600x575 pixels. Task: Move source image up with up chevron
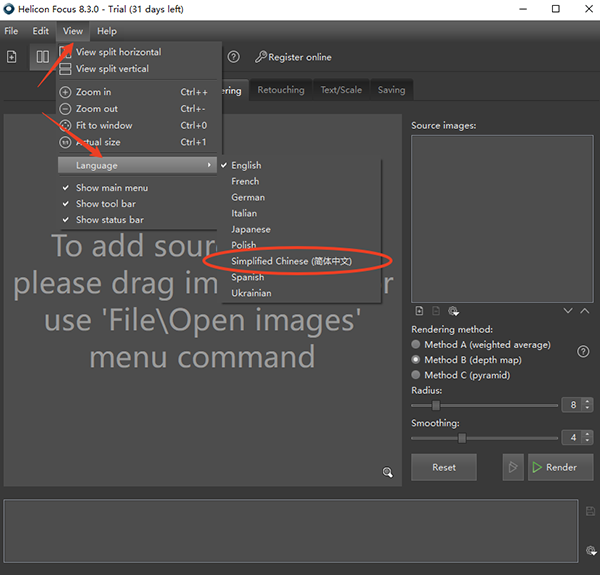click(585, 311)
